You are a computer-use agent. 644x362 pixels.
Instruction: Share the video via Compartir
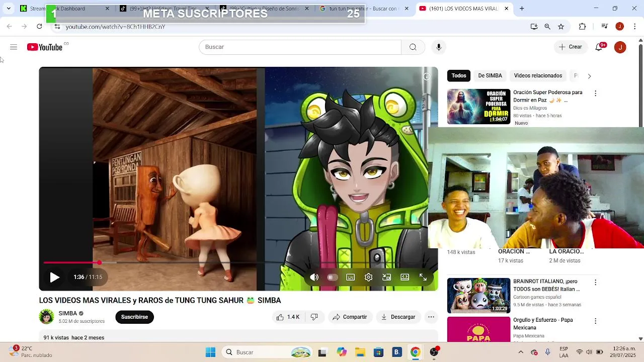coord(350,317)
